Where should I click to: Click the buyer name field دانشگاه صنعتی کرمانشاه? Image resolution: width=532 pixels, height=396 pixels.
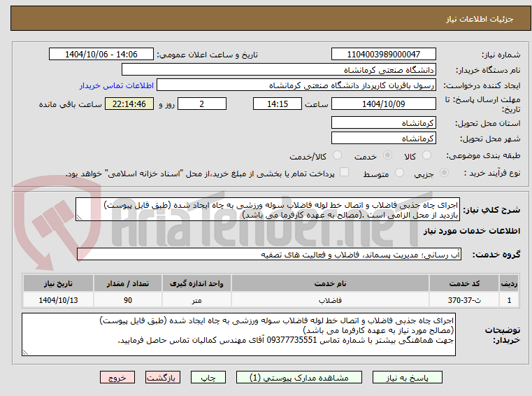click(278, 70)
